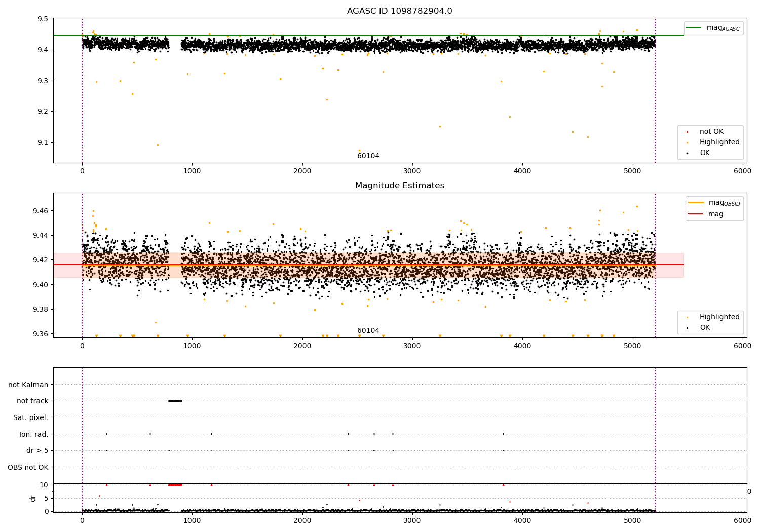This screenshot has width=760, height=532.
Task: Click the 'dr' y-axis label
Action: [x=33, y=498]
